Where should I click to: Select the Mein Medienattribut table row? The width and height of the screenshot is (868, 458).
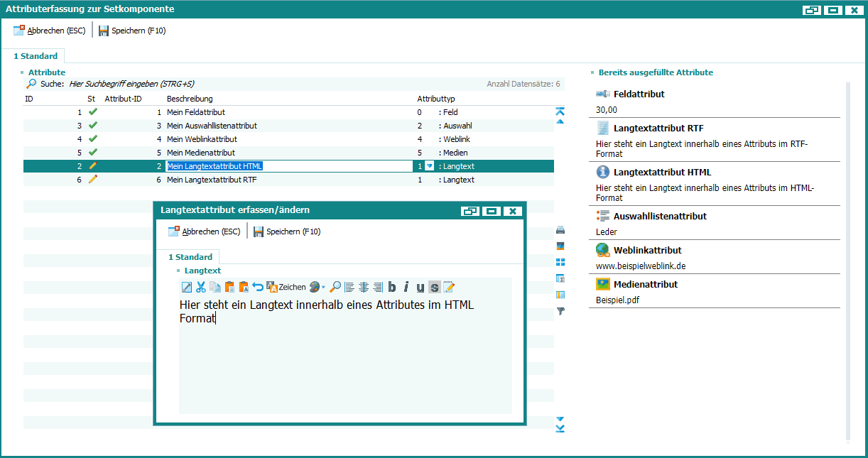pos(200,153)
